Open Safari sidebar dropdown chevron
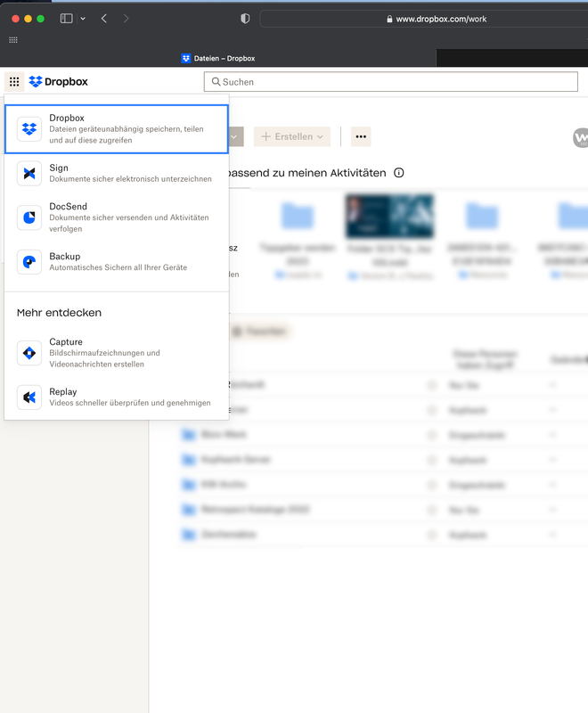The image size is (588, 713). click(x=83, y=19)
